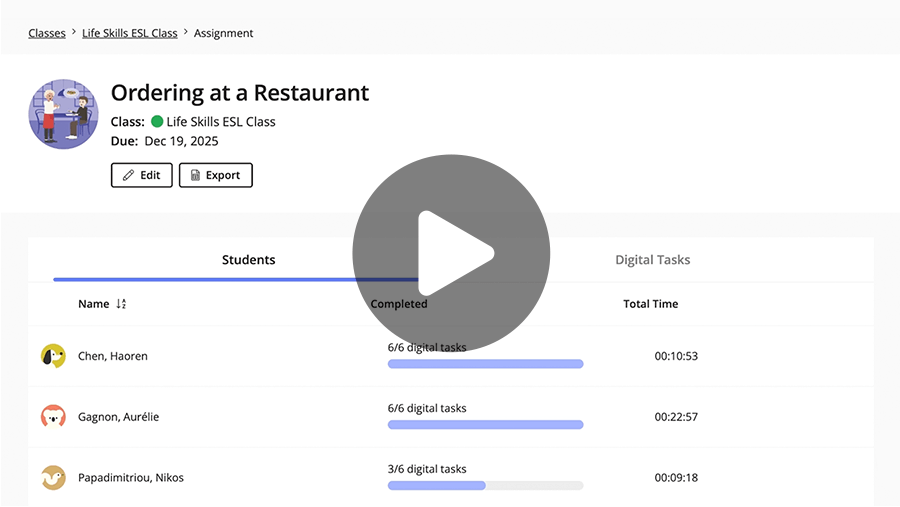Click the restaurant assignment thumbnail image
This screenshot has width=900, height=507.
tap(63, 114)
